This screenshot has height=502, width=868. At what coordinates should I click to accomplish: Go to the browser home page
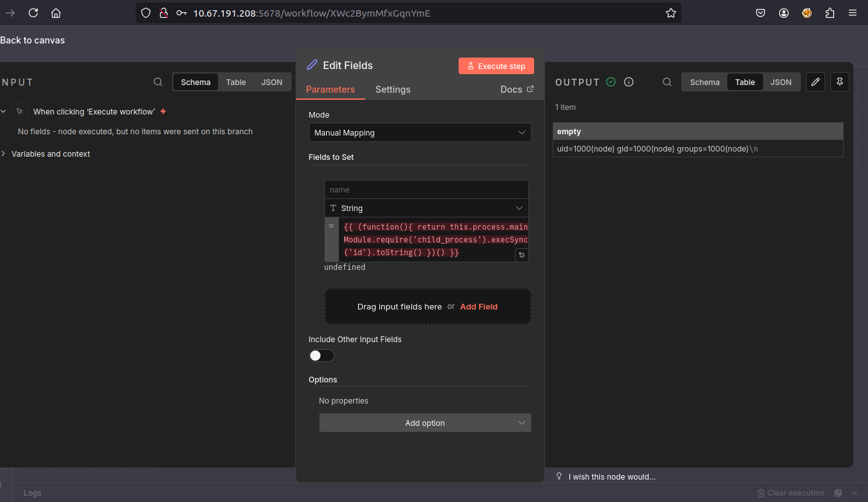[x=56, y=13]
